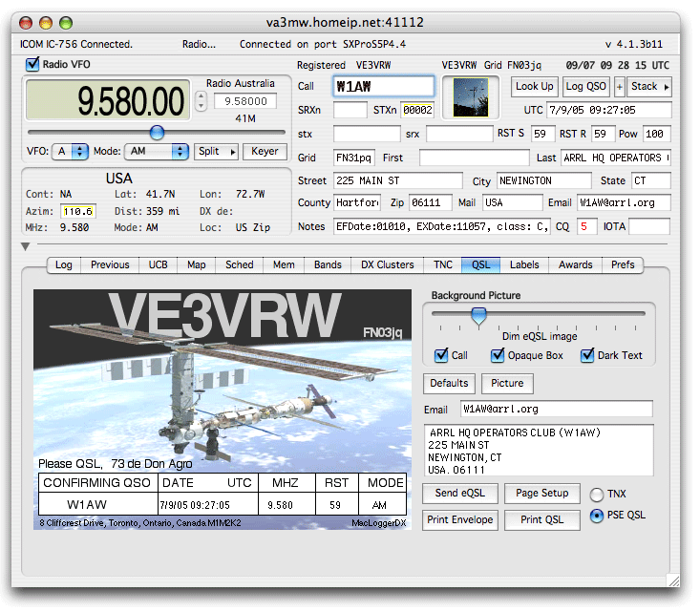Screen dimensions: 700x612
Task: Toggle the Radio VFO checkbox
Action: (x=33, y=64)
